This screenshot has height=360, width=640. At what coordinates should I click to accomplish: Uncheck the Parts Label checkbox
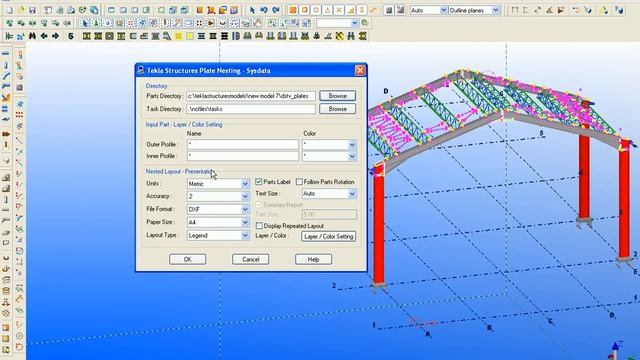tap(258, 182)
